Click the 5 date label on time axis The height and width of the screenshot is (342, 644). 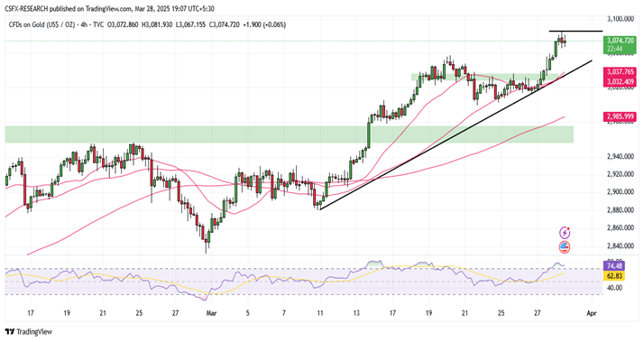pyautogui.click(x=248, y=313)
